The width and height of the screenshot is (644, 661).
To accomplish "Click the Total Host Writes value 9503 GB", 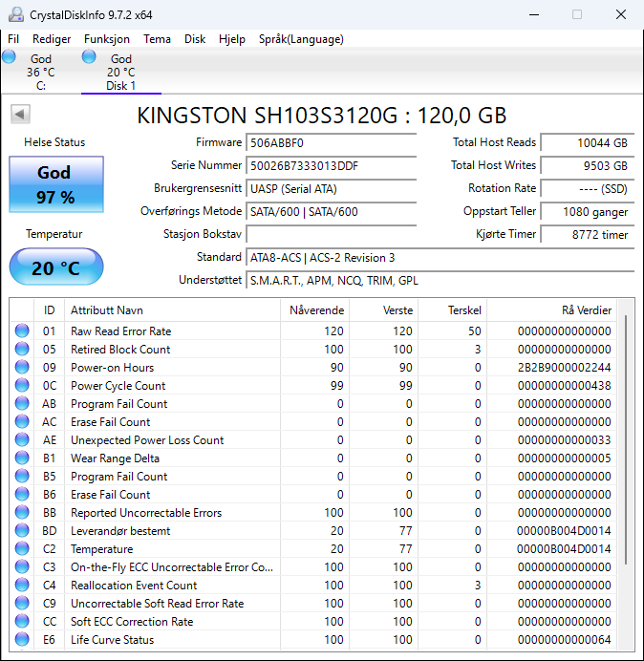I will coord(588,165).
